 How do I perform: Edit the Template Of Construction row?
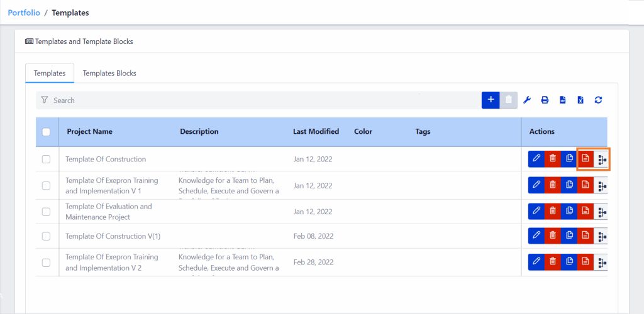click(x=536, y=159)
